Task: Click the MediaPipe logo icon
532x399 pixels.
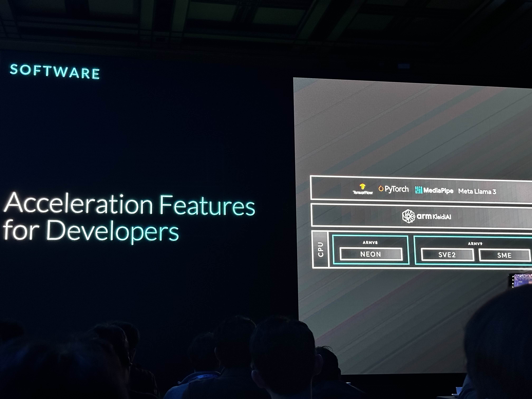Action: [x=419, y=190]
